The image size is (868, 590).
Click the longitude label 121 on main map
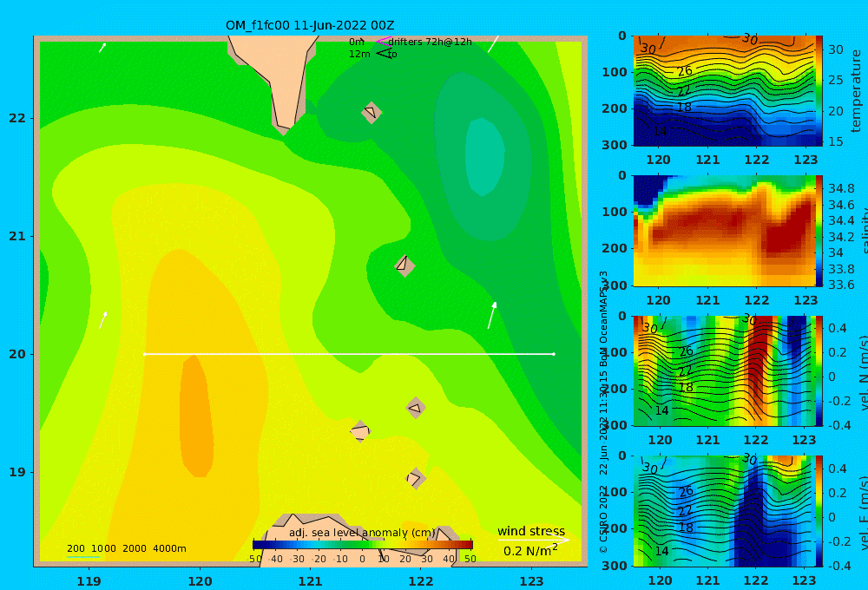(311, 581)
